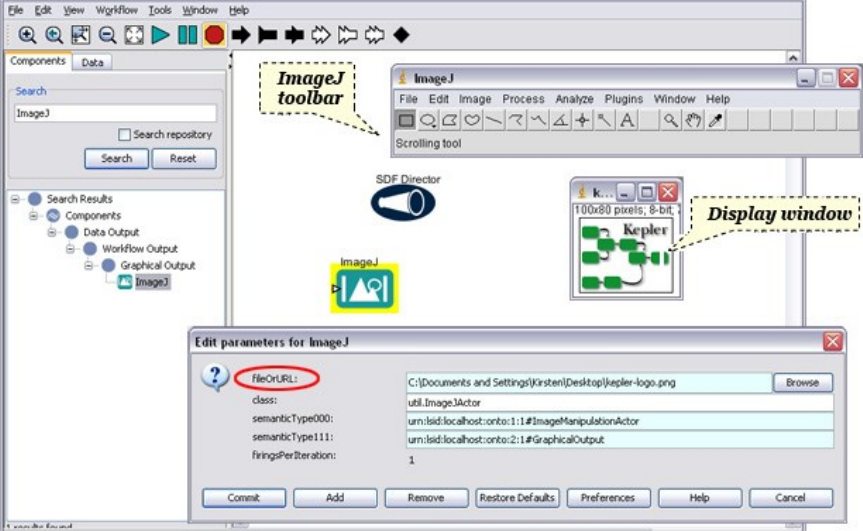Open Preferences from the parameters dialog
The image size is (863, 531).
pyautogui.click(x=608, y=497)
